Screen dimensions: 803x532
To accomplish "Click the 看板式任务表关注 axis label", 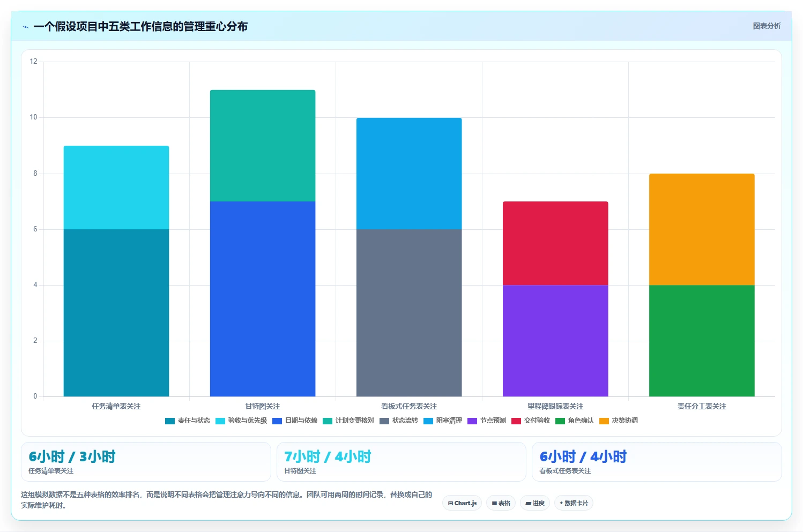I will [x=409, y=407].
